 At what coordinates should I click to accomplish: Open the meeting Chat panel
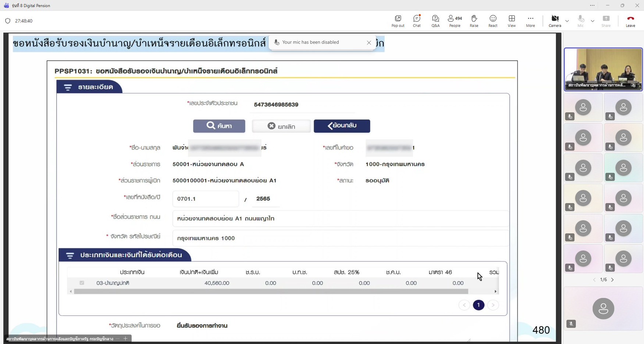417,21
